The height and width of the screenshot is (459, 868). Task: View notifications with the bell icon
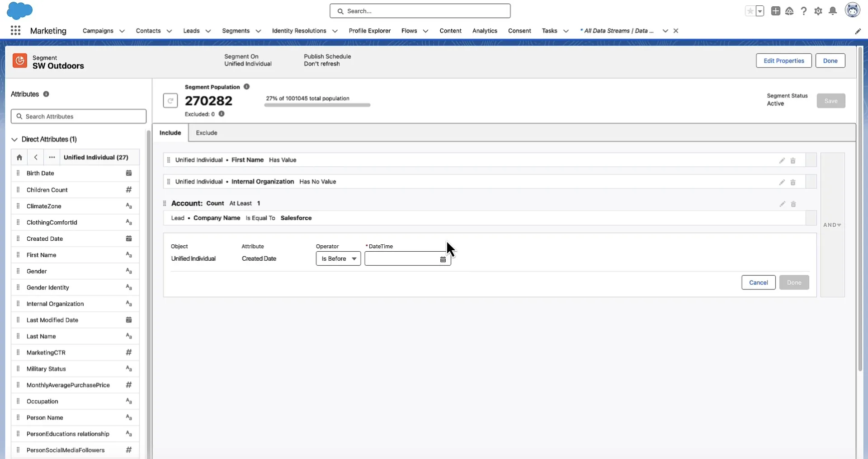pos(832,11)
